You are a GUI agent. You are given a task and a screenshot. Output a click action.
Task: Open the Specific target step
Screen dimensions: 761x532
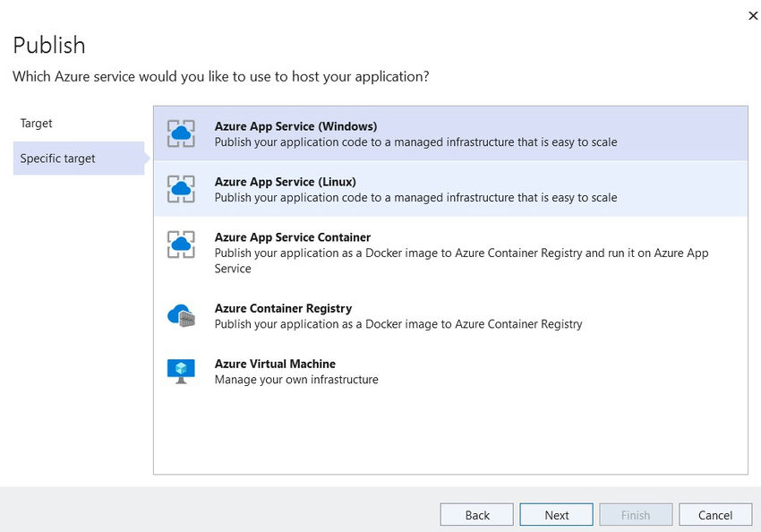tap(57, 158)
